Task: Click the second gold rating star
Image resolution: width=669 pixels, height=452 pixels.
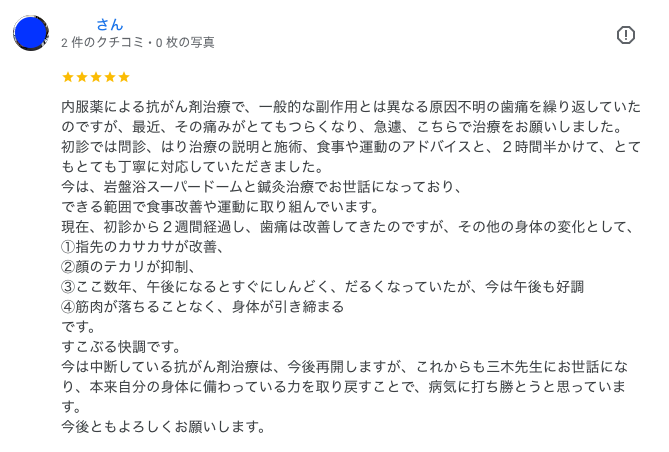Action: click(x=82, y=77)
